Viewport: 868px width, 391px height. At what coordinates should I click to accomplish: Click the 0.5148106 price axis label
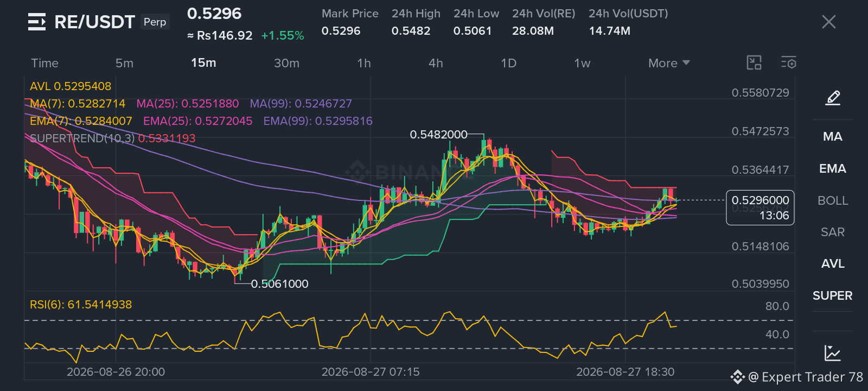click(x=760, y=247)
